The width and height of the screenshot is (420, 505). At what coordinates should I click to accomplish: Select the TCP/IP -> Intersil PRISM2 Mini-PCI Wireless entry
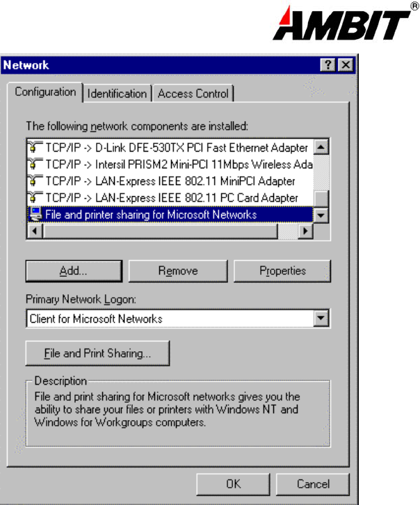pyautogui.click(x=170, y=164)
